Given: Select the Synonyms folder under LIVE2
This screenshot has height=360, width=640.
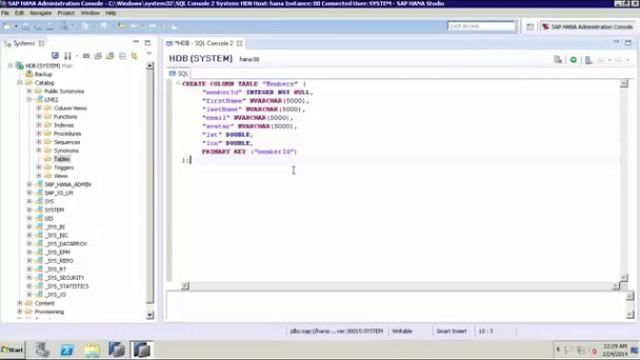Looking at the screenshot, I should pos(66,151).
